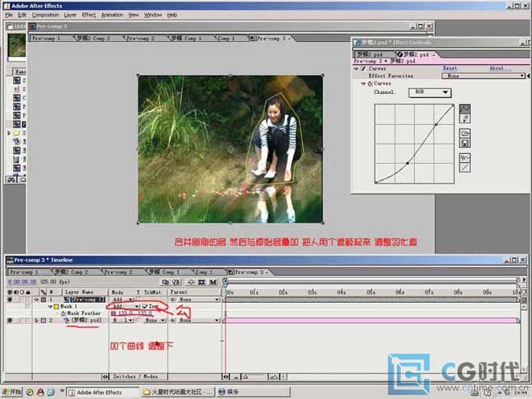Click the motion blur M button in timeline
Screen dimensions: 532x399
click(213, 282)
